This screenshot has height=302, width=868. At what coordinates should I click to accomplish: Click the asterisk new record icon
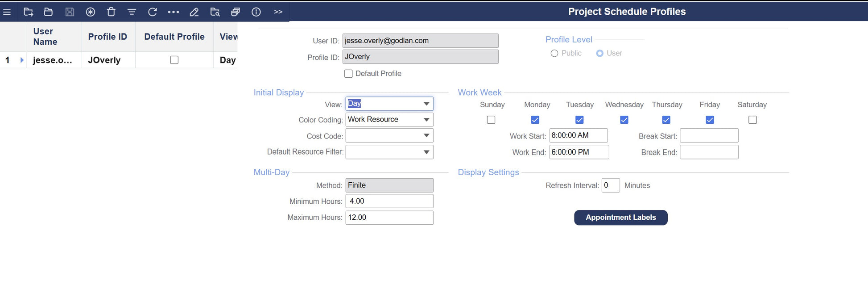coord(91,12)
